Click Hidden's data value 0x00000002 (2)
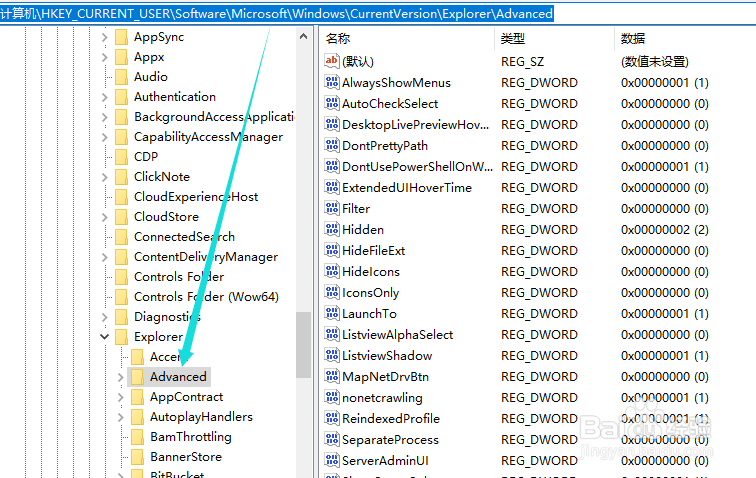The height and width of the screenshot is (478, 756). click(x=664, y=230)
